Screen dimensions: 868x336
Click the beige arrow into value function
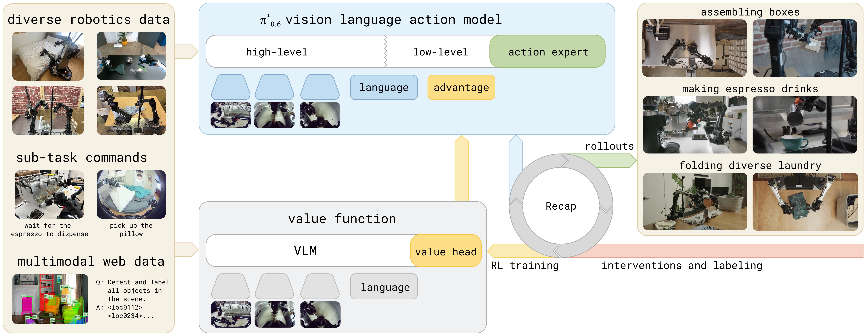tap(186, 249)
